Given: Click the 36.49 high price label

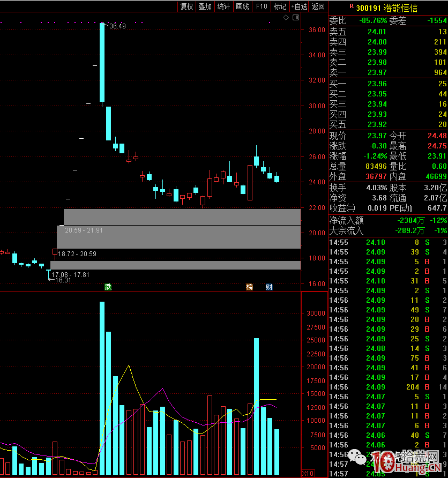Looking at the screenshot, I should point(118,26).
